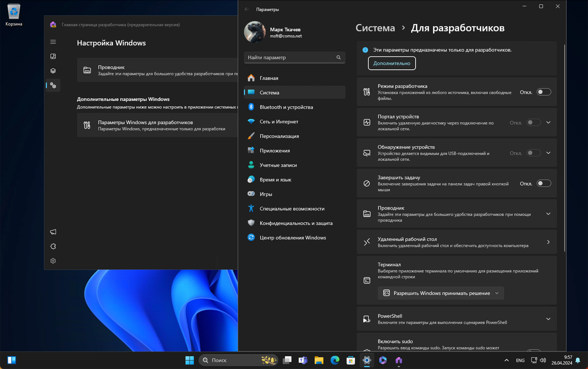
Task: Open Игры settings
Action: (294, 194)
